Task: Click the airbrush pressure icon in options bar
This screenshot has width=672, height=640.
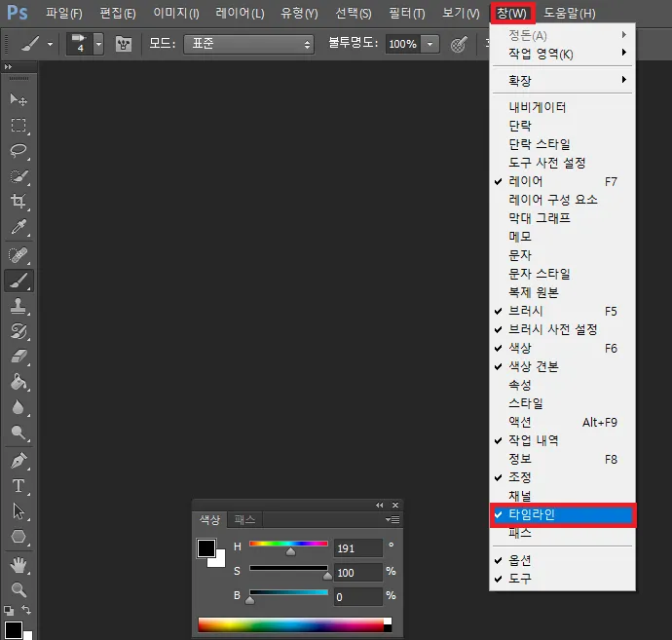Action: pyautogui.click(x=459, y=44)
